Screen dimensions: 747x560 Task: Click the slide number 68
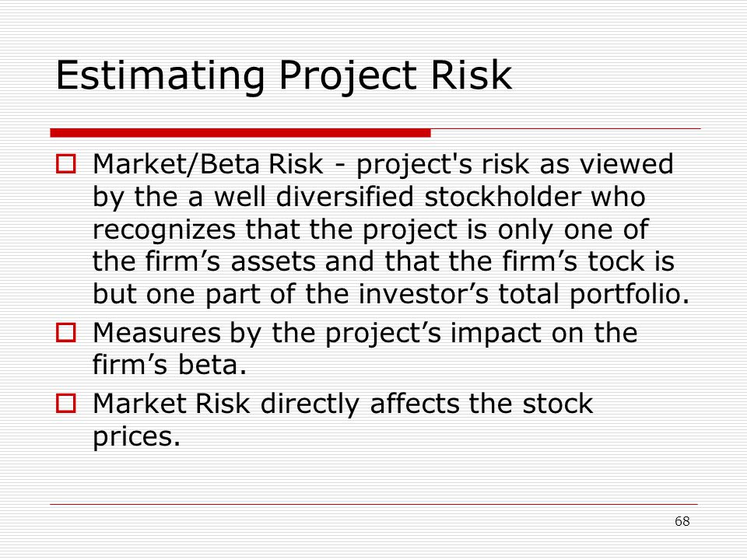tap(682, 521)
